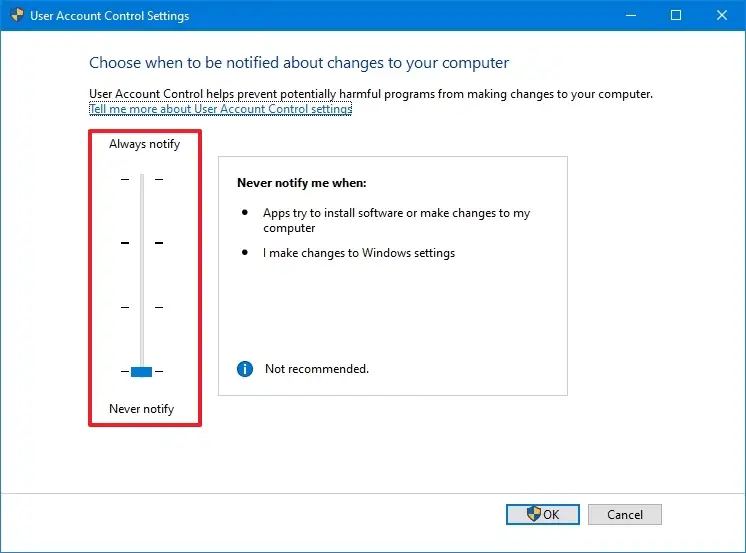
Task: Click 'I make changes to Windows settings' text
Action: [x=359, y=253]
